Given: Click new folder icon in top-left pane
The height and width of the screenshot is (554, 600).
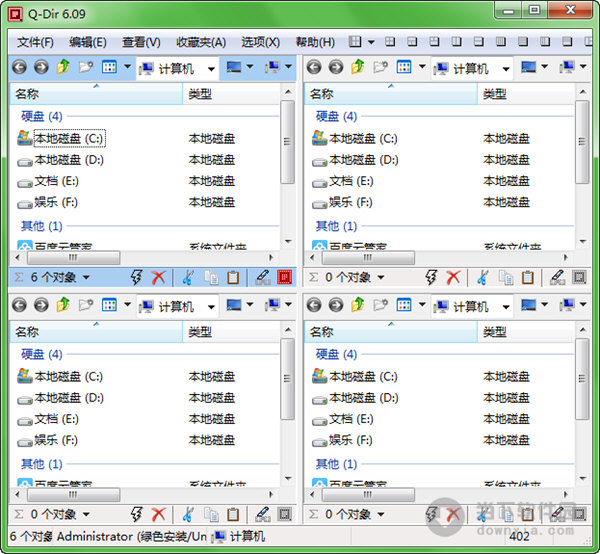Looking at the screenshot, I should coord(86,67).
